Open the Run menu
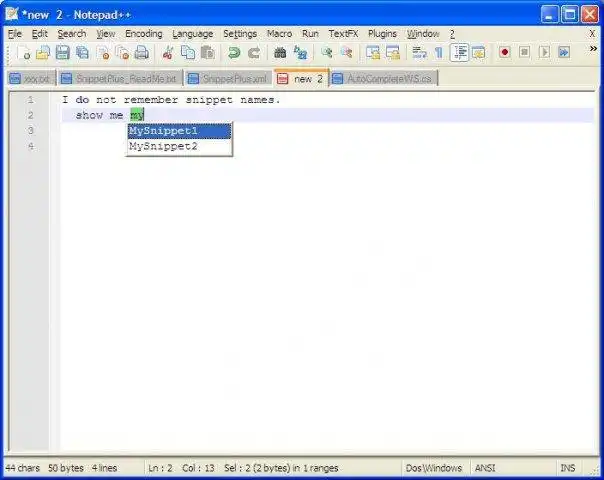This screenshot has height=480, width=604. (x=310, y=34)
